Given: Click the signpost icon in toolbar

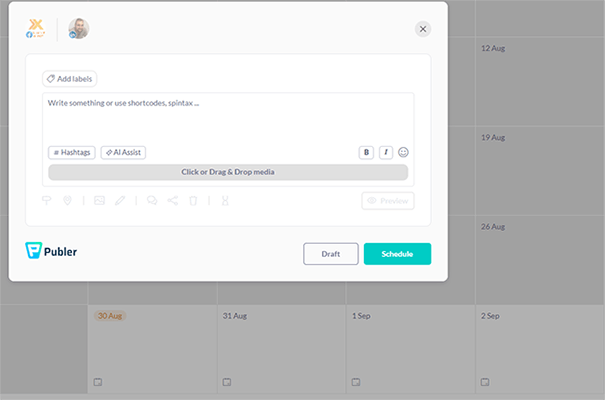Looking at the screenshot, I should click(x=46, y=201).
